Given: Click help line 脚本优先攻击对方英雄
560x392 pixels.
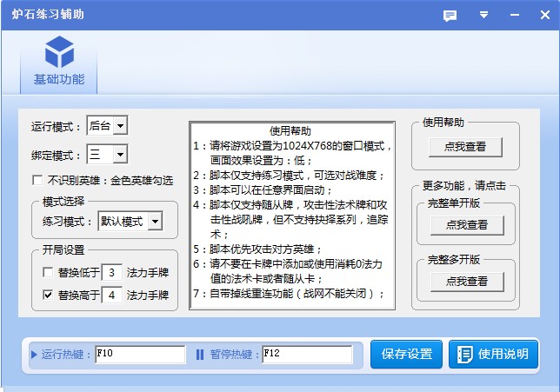Looking at the screenshot, I should (257, 249).
